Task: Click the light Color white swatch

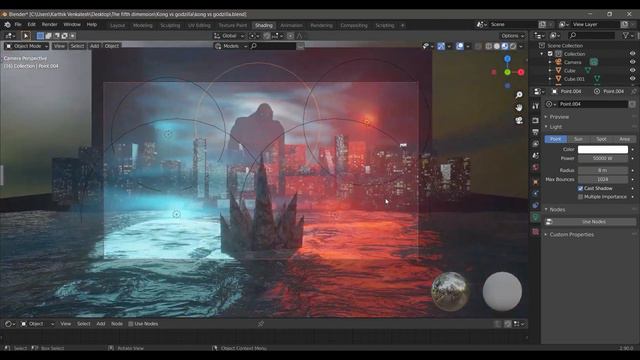Action: [x=603, y=149]
